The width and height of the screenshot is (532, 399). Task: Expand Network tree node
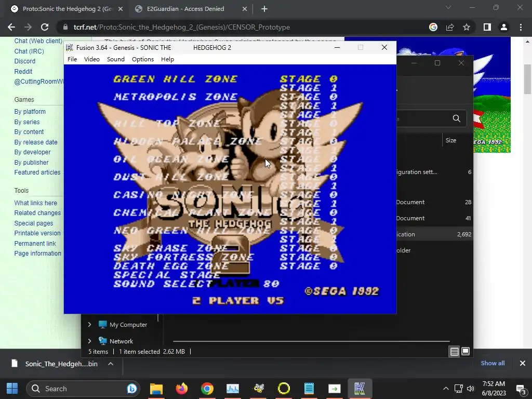(89, 341)
